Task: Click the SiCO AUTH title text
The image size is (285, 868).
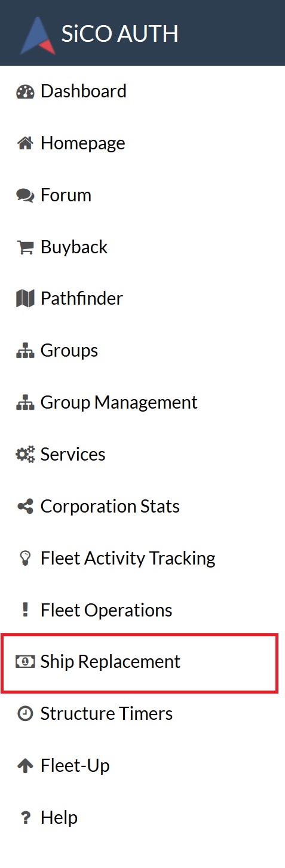Action: click(119, 34)
